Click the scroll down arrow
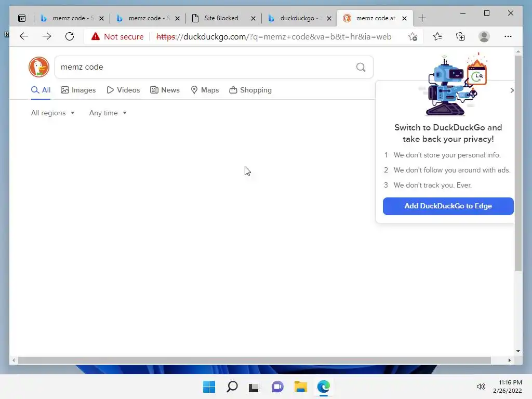The height and width of the screenshot is (399, 532). (x=518, y=351)
